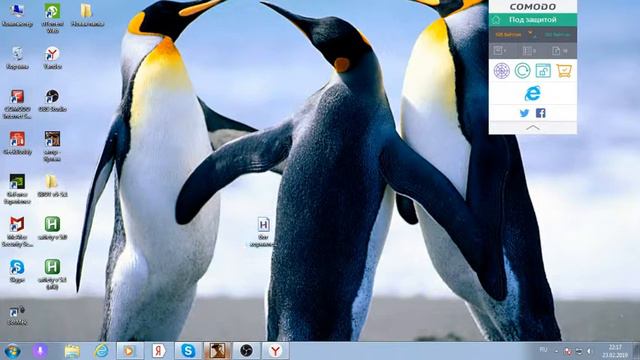Switch to the game window on taskbar

click(217, 351)
